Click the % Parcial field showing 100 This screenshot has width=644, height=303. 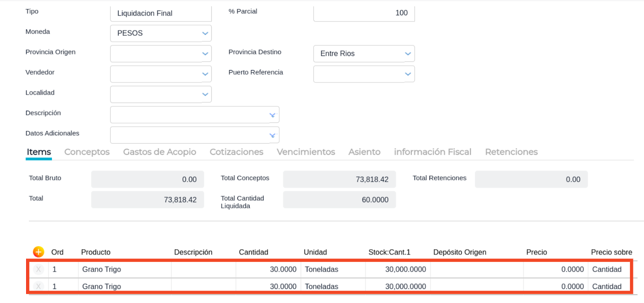pyautogui.click(x=364, y=13)
